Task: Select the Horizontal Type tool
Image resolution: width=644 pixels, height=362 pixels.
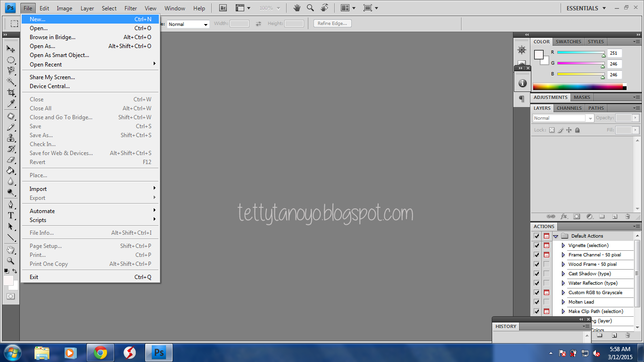Action: tap(11, 215)
